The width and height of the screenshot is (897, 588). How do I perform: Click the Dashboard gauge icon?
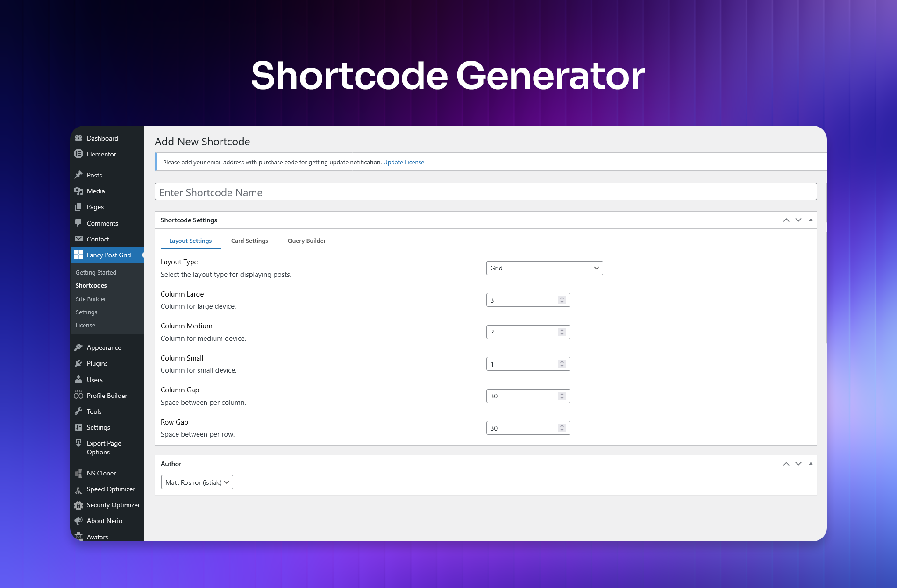[78, 138]
